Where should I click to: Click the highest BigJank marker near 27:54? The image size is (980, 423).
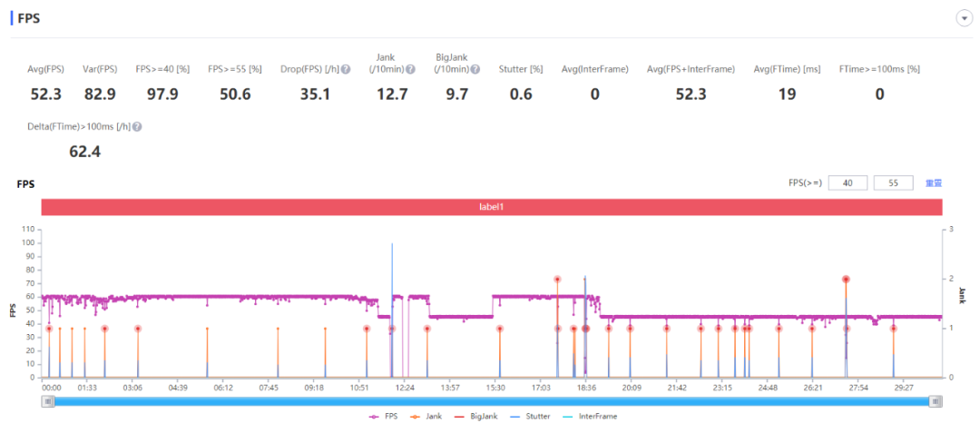(846, 280)
